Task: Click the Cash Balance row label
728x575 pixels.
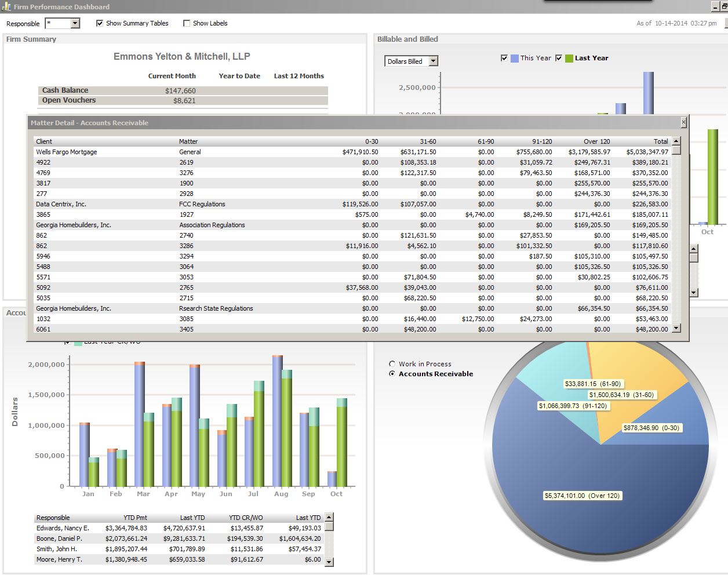Action: point(65,90)
